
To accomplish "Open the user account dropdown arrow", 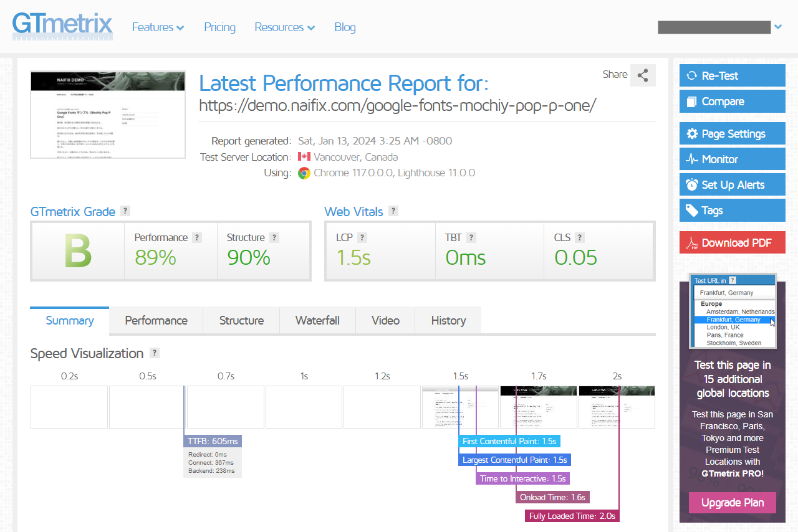I will [x=777, y=27].
